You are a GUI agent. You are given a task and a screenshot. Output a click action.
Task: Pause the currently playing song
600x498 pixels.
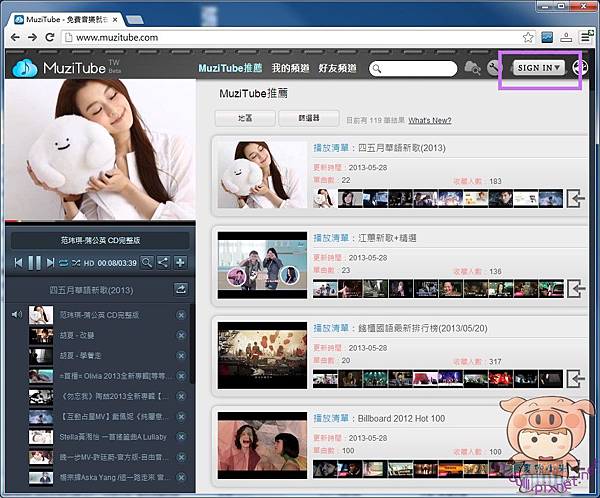point(34,263)
